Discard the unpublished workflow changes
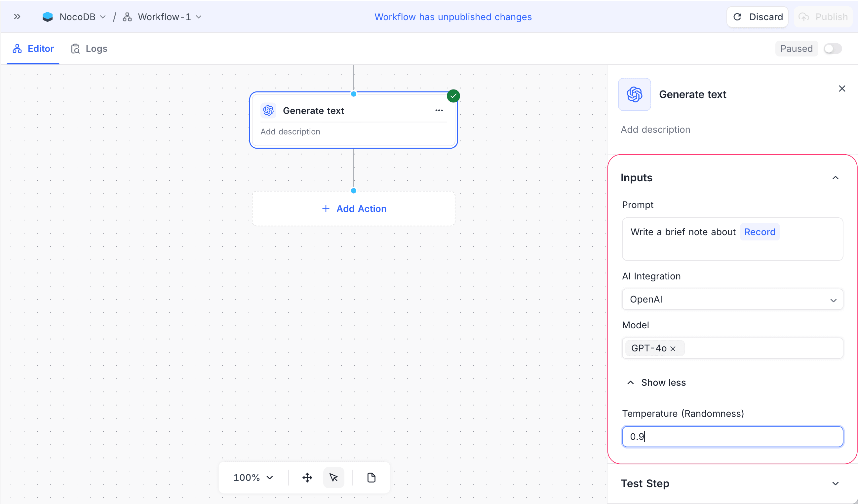Image resolution: width=858 pixels, height=504 pixels. pyautogui.click(x=757, y=16)
